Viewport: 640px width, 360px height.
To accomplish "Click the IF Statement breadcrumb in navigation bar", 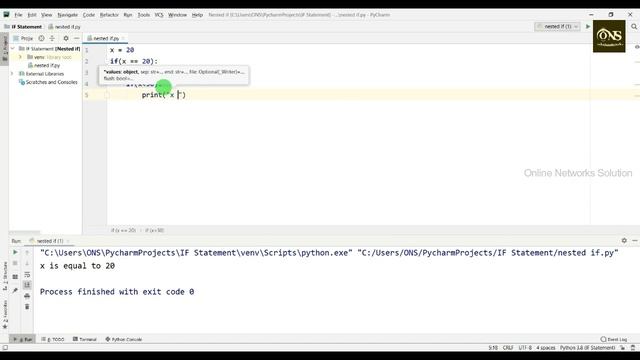I will [23, 27].
